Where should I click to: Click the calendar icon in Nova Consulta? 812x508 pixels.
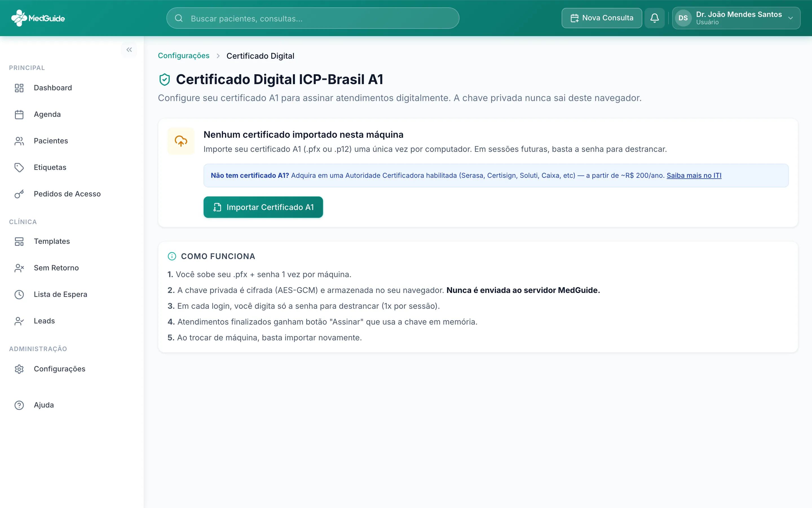tap(574, 18)
